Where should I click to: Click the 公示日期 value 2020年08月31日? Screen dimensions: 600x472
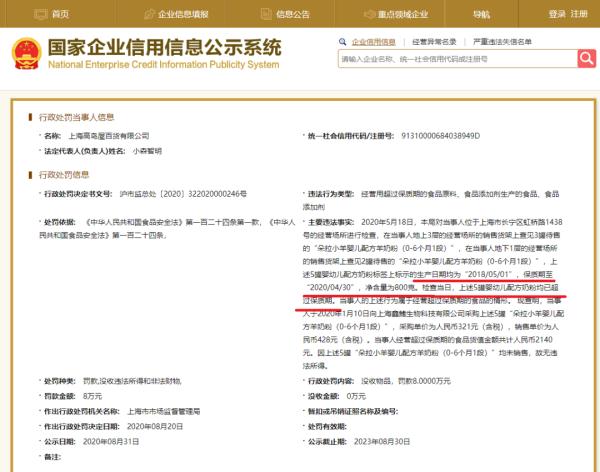point(111,442)
